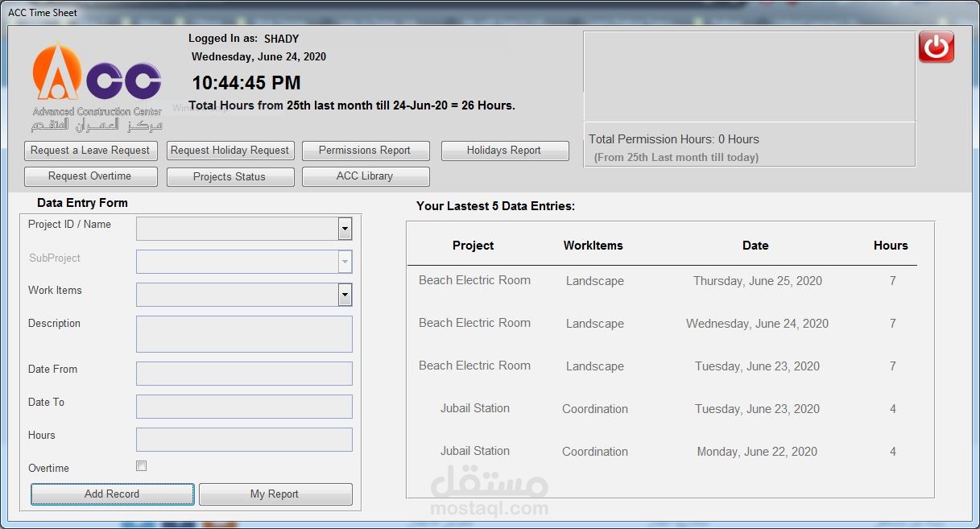Click Request Holiday Request button
This screenshot has width=980, height=529.
[229, 151]
